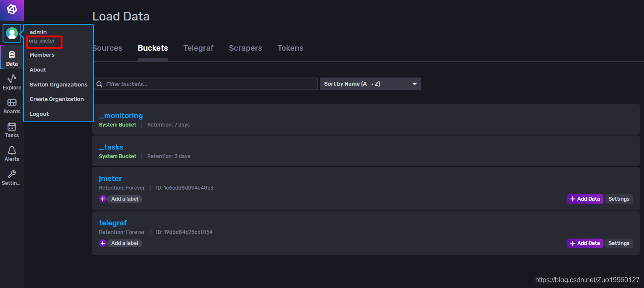Screen dimensions: 644x288
Task: Open the _monitoring bucket
Action: click(121, 115)
